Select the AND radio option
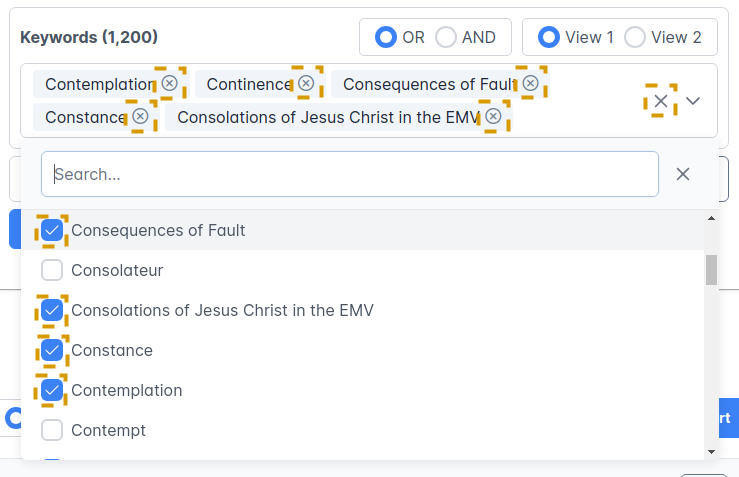The width and height of the screenshot is (739, 477). click(x=446, y=37)
